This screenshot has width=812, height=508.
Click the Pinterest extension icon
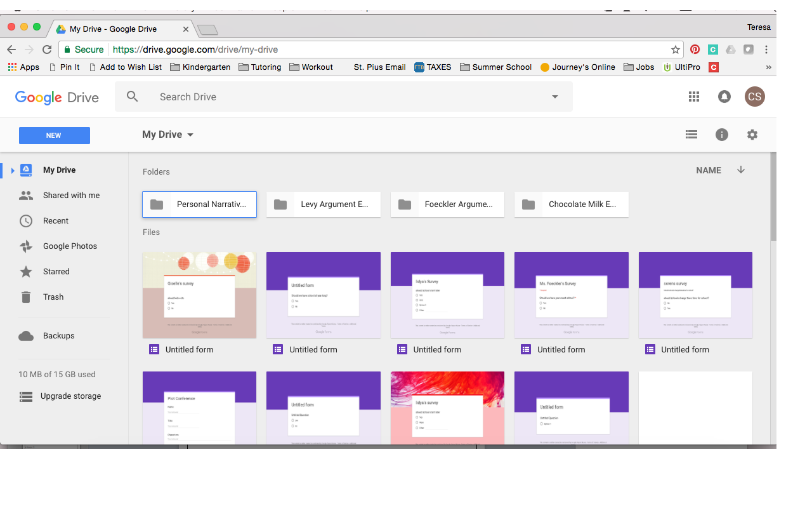coord(695,50)
